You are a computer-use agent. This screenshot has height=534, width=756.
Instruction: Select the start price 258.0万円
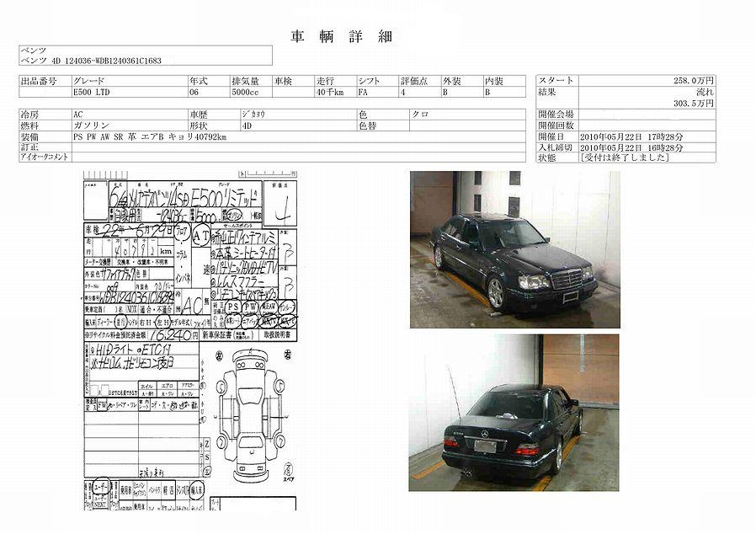(x=694, y=81)
